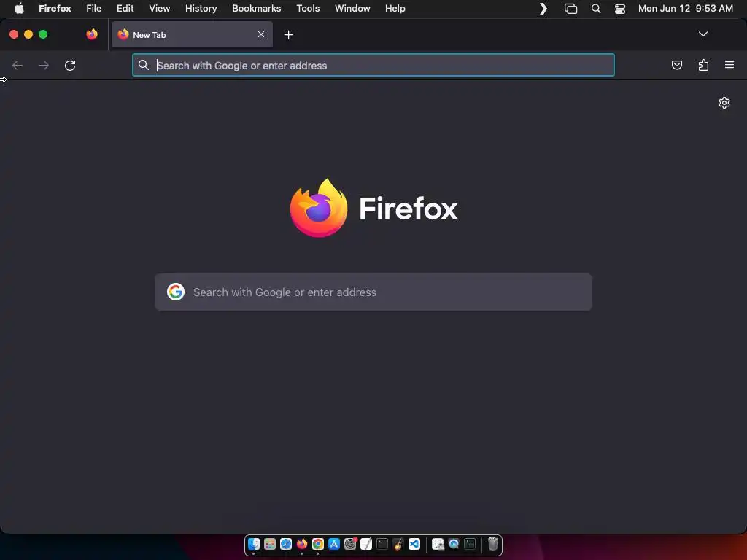Click the Google logo in search box
This screenshot has width=747, height=560.
(176, 292)
